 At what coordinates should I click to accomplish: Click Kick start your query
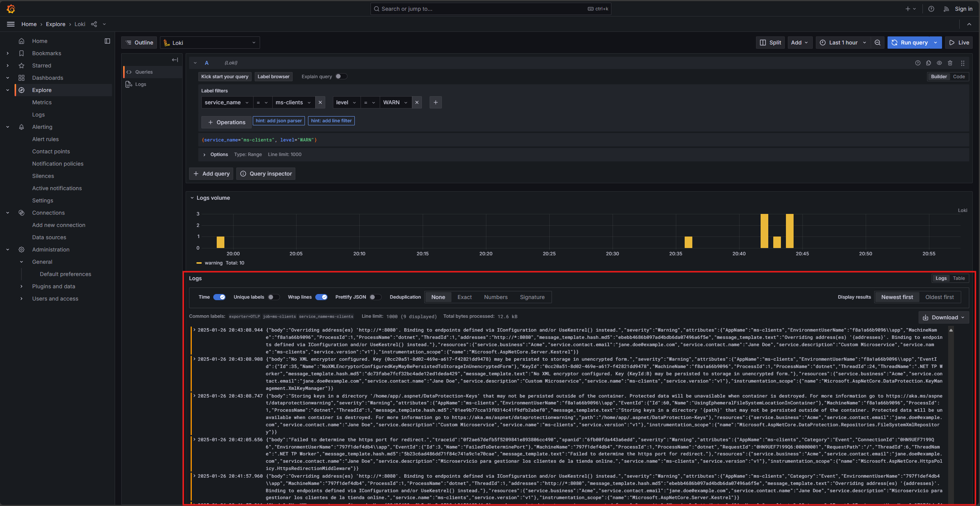[225, 77]
